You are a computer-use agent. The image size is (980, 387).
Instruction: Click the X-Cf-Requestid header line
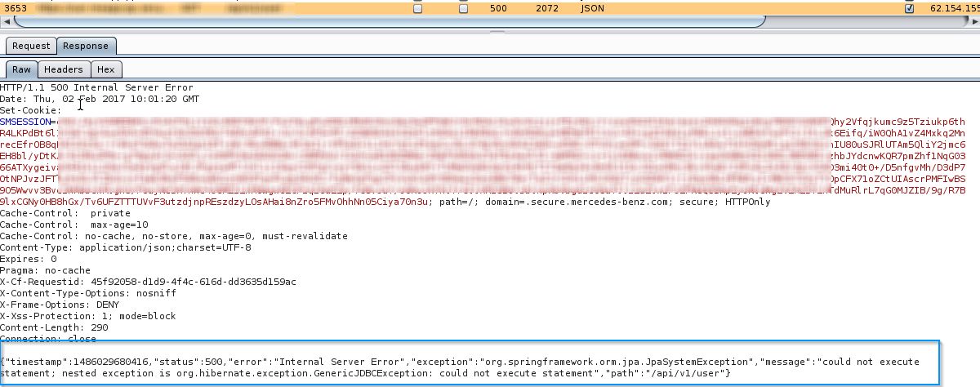point(148,282)
